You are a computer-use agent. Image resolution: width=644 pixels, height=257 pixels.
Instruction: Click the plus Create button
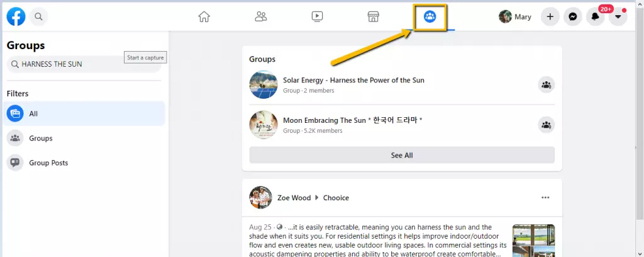[550, 17]
